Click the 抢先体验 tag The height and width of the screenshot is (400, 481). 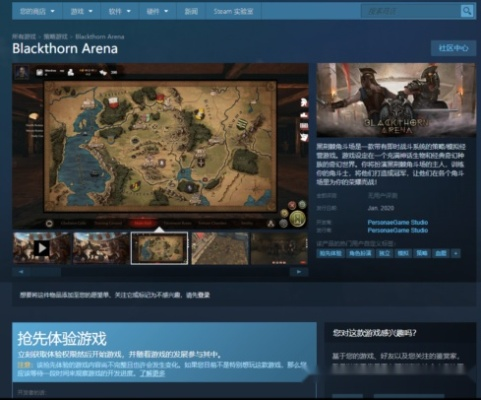tap(330, 253)
